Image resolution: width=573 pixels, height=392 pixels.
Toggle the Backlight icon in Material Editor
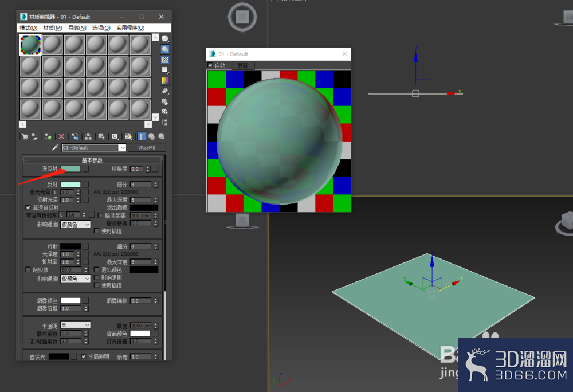pos(165,49)
